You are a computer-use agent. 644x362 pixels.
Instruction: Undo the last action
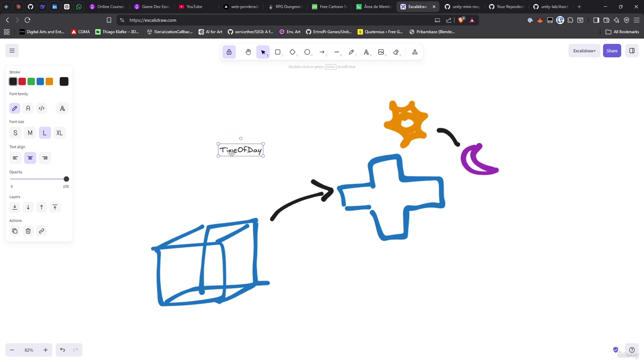pyautogui.click(x=62, y=350)
